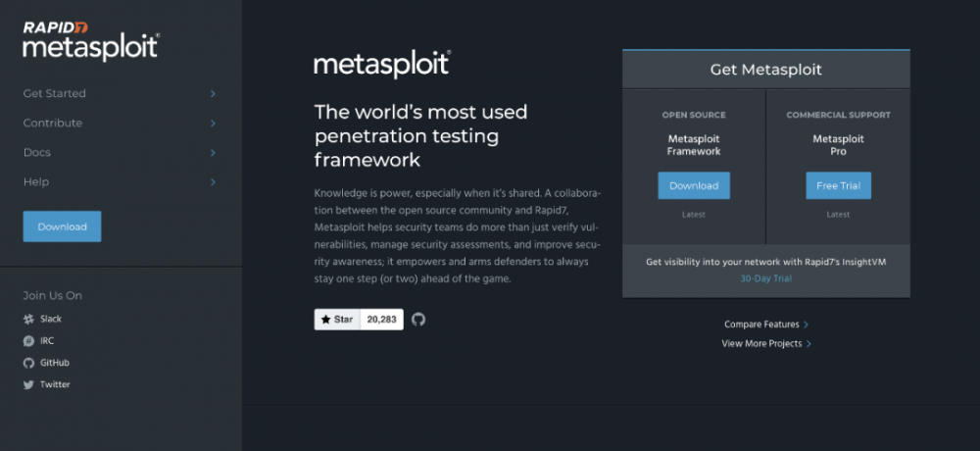Select Contribute in the sidebar
Screen dimensions: 980x451
click(x=53, y=124)
